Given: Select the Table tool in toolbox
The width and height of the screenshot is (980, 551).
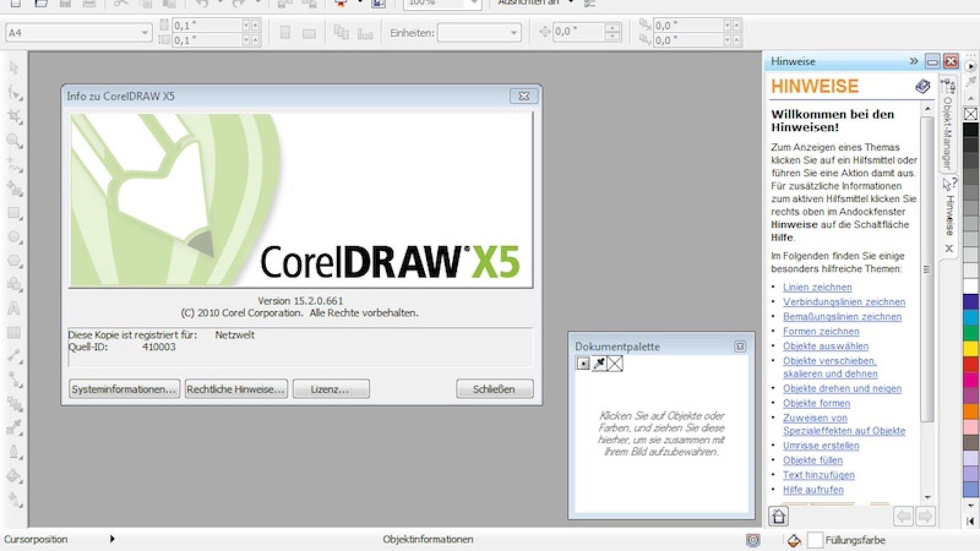Looking at the screenshot, I should [13, 332].
